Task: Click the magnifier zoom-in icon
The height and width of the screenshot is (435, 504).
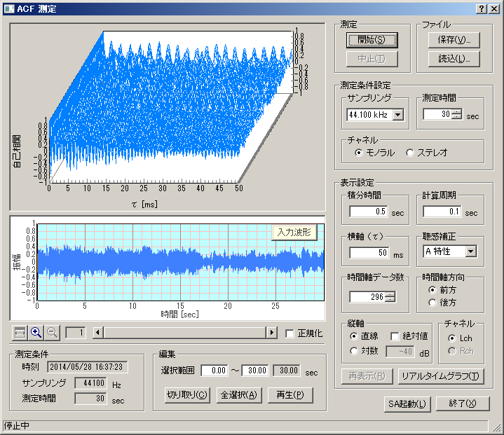Action: [x=36, y=333]
